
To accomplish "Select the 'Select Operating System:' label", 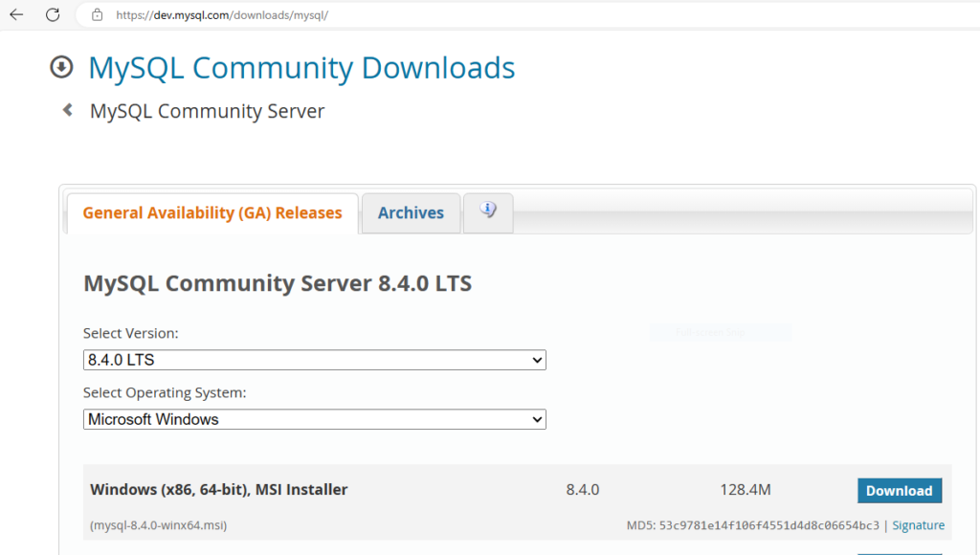I will click(x=165, y=392).
